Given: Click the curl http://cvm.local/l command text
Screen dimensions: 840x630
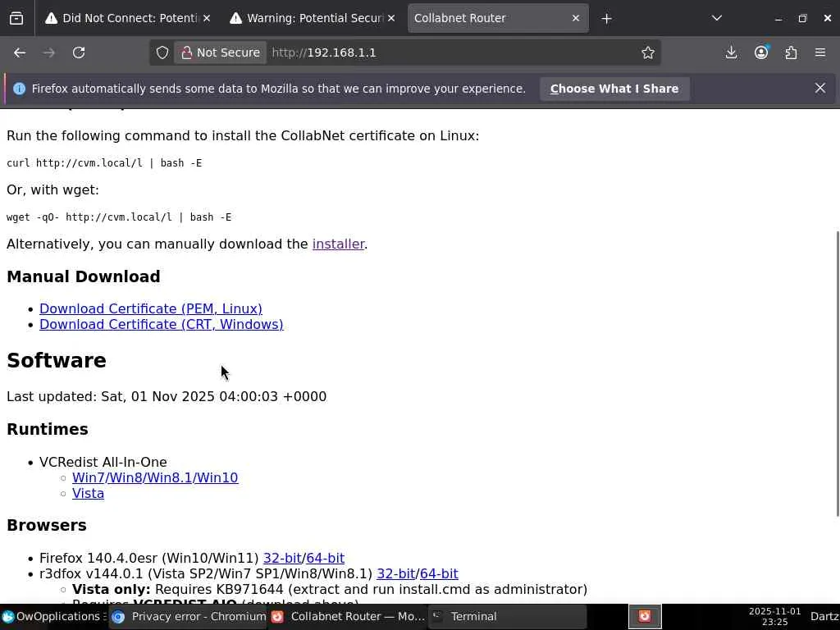Looking at the screenshot, I should pyautogui.click(x=104, y=163).
